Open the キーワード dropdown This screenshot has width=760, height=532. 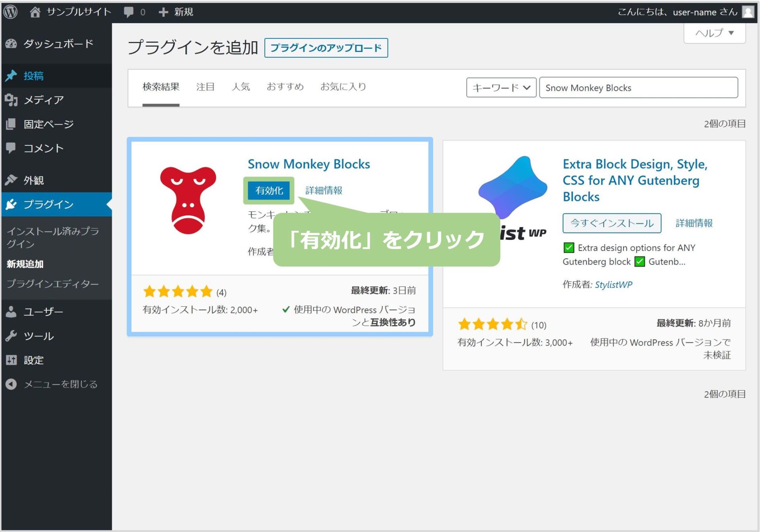[x=501, y=87]
